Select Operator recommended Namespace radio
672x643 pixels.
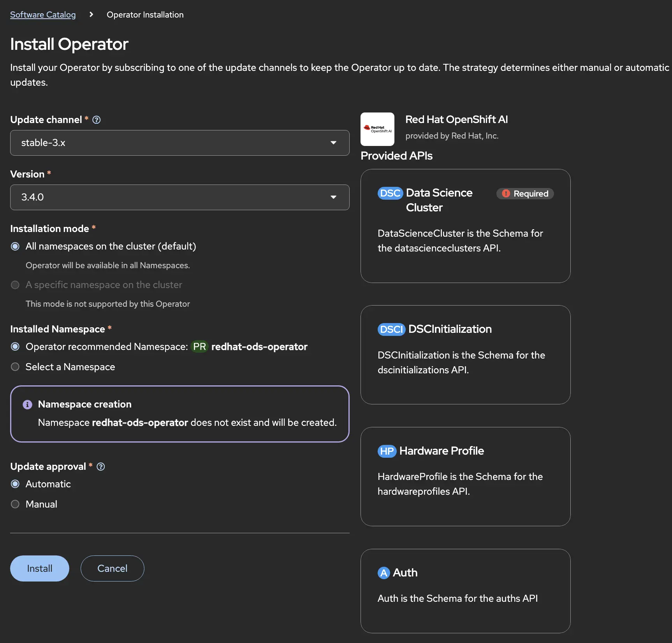click(x=15, y=346)
